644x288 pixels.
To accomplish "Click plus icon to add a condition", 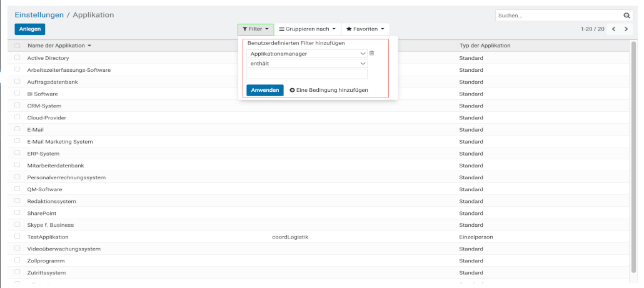I will (x=292, y=91).
